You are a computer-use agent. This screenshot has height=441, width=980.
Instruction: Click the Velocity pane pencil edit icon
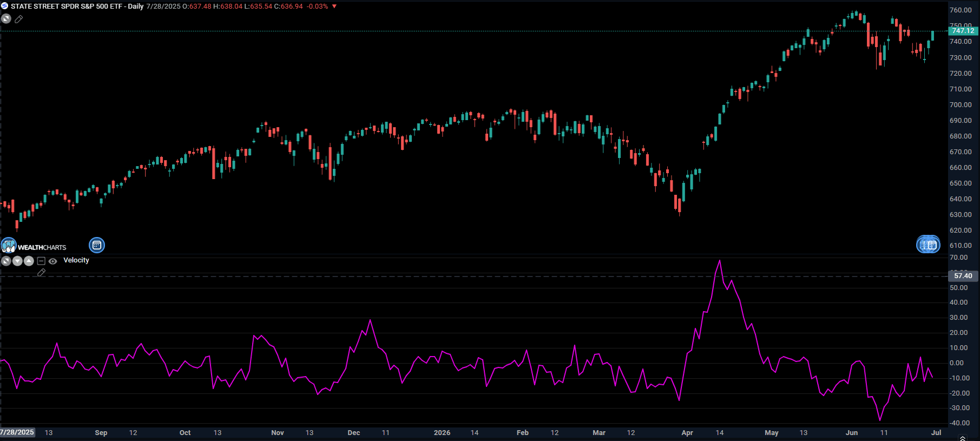(41, 273)
